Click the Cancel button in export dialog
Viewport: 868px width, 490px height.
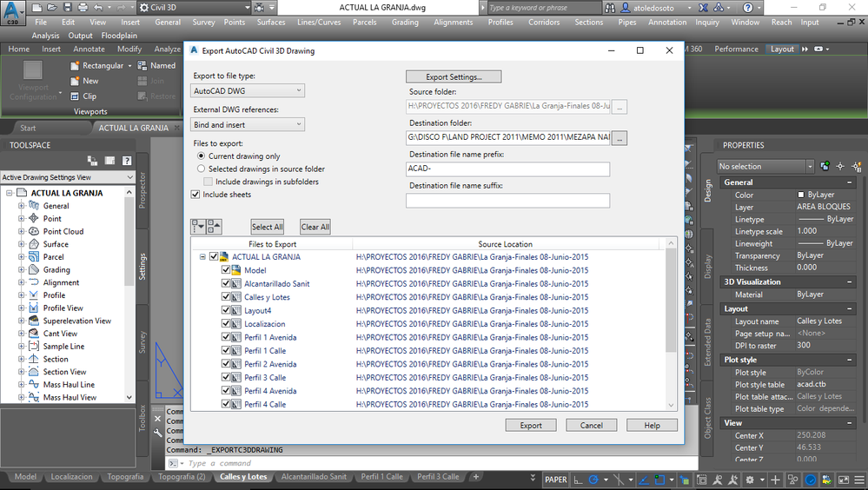pyautogui.click(x=591, y=425)
